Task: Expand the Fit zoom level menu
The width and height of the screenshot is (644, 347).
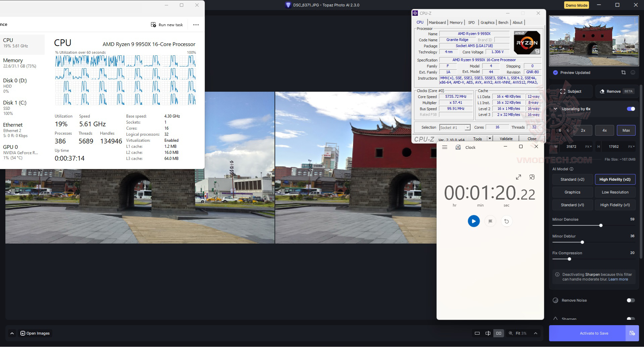Action: point(536,333)
